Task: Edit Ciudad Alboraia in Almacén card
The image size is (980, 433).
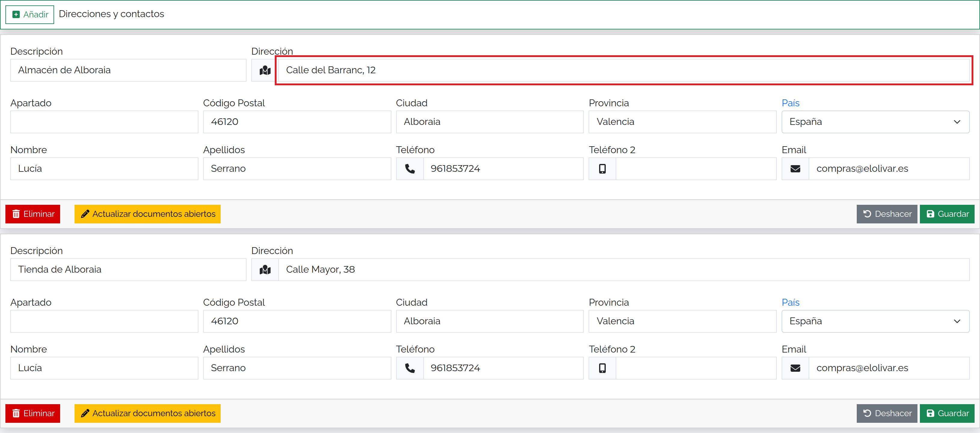Action: tap(490, 122)
